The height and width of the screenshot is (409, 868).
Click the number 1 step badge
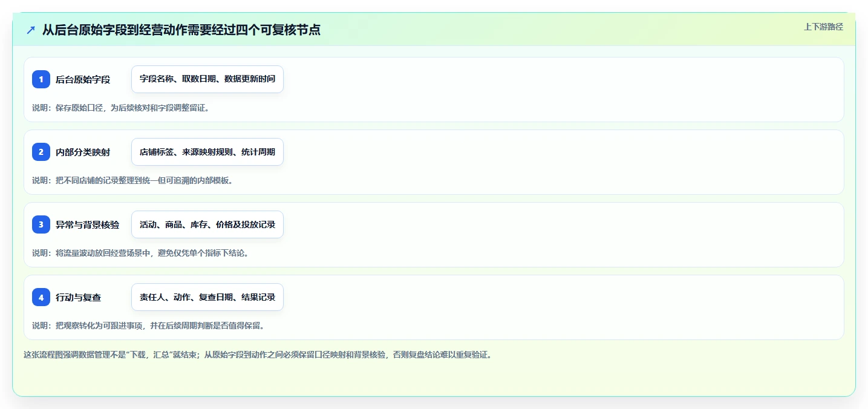tap(41, 79)
